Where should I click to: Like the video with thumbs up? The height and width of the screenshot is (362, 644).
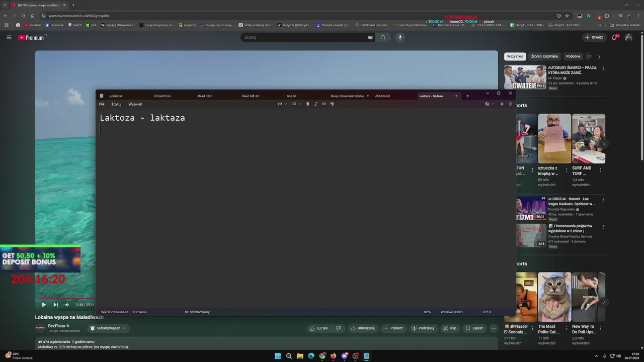tap(319, 328)
